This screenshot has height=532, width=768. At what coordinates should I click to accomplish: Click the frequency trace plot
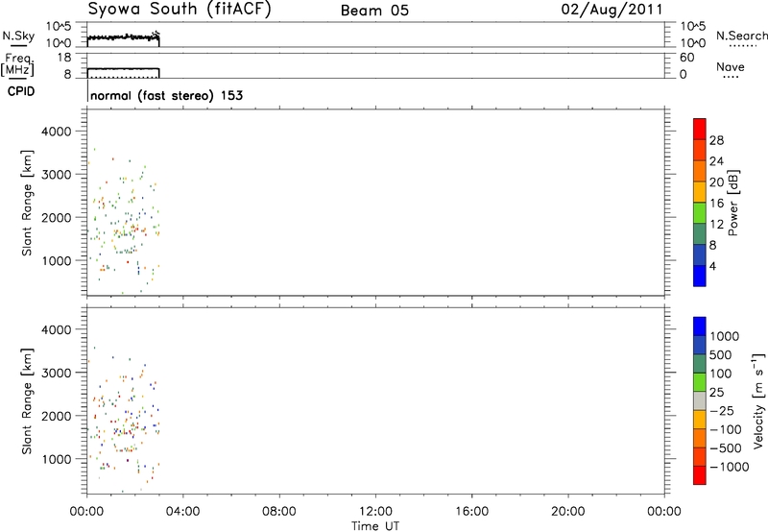point(124,72)
